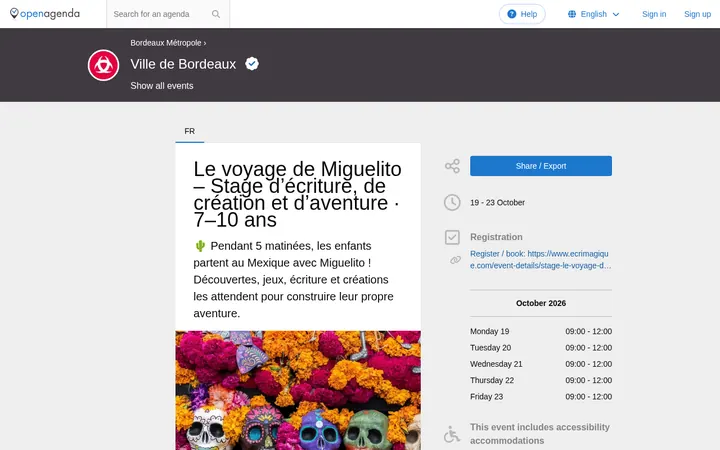Select the Tuesday 20 timing row
The height and width of the screenshot is (450, 720).
(540, 348)
